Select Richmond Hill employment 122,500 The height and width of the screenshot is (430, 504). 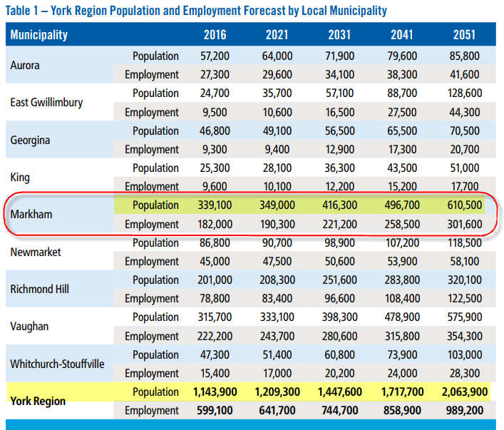click(465, 299)
